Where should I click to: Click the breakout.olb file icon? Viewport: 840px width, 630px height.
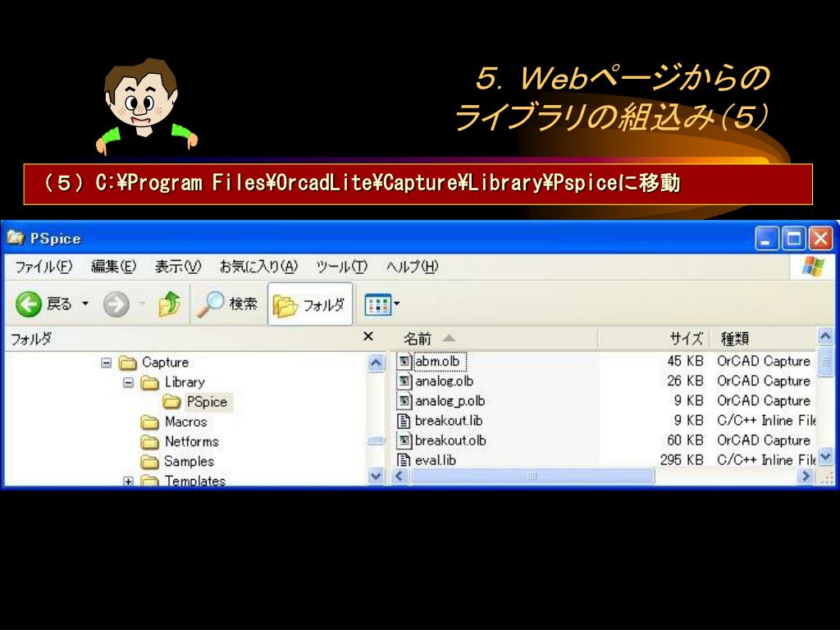click(404, 441)
